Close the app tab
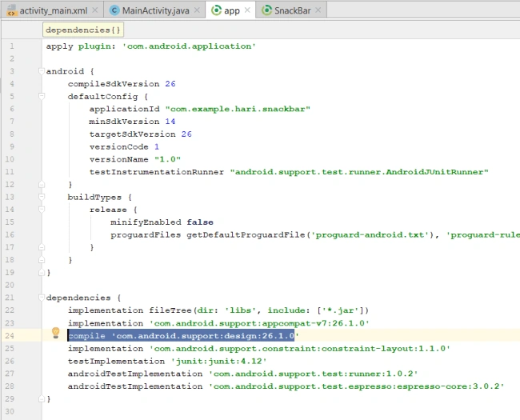Image resolution: width=520 pixels, height=420 pixels. (247, 10)
